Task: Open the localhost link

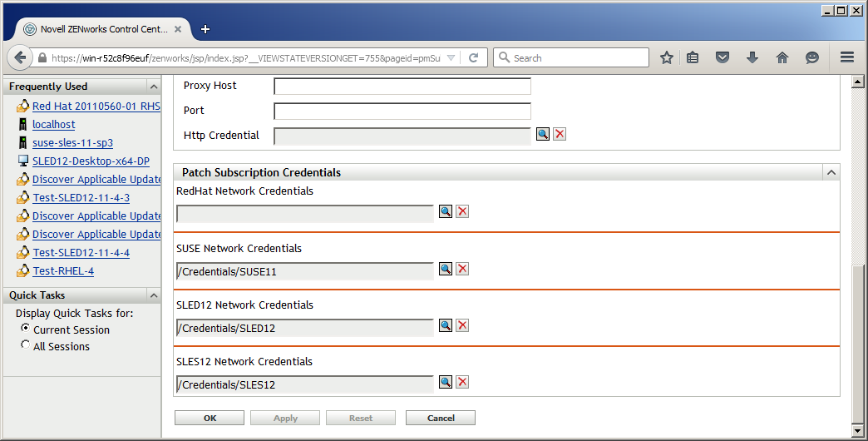Action: [54, 124]
